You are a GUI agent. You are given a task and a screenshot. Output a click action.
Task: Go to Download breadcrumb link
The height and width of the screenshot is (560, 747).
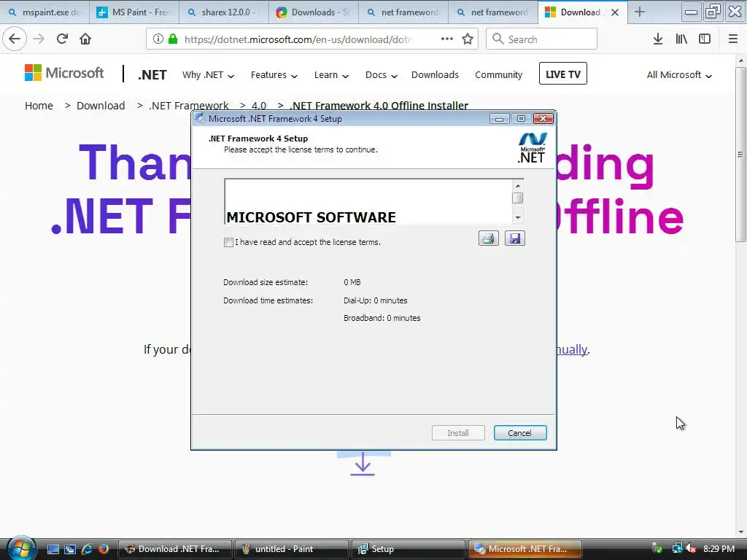coord(101,106)
